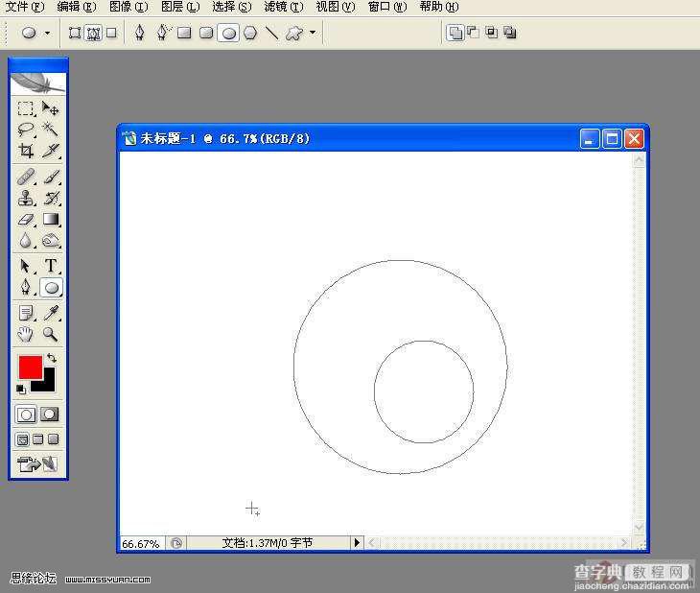Switch to Standard editing mode
This screenshot has height=593, width=700.
tap(26, 415)
